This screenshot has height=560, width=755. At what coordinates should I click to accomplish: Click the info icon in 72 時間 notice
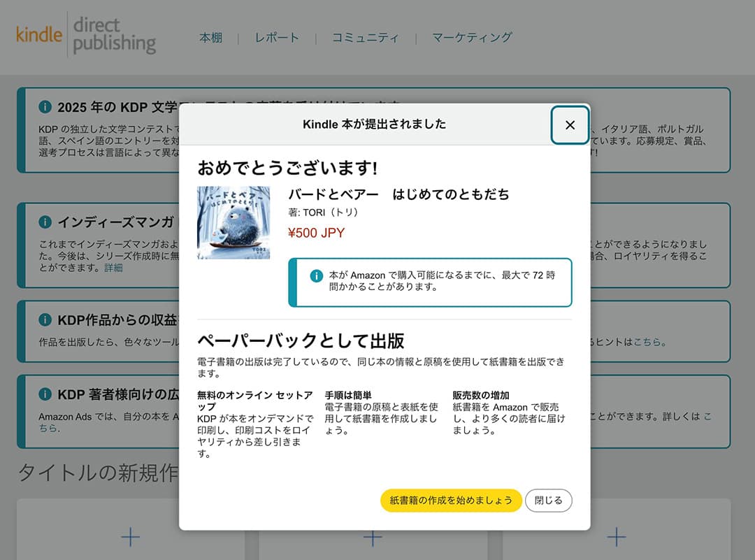tap(317, 276)
